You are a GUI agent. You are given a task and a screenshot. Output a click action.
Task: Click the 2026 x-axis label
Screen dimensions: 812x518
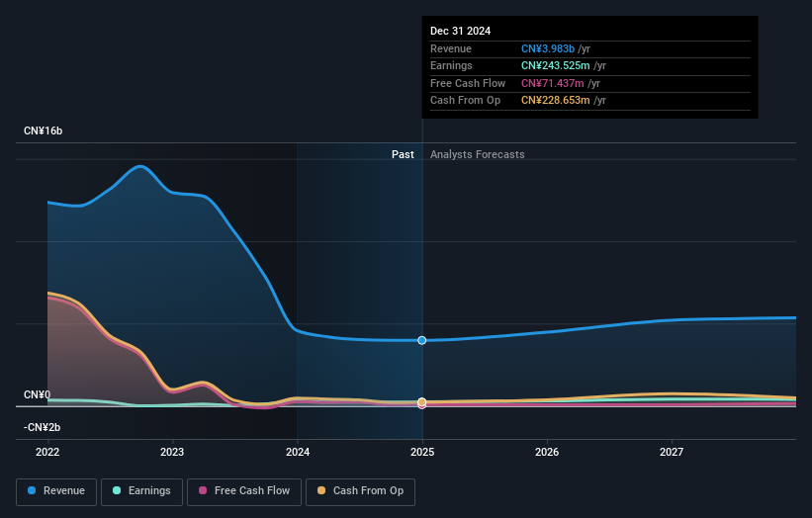pos(547,452)
